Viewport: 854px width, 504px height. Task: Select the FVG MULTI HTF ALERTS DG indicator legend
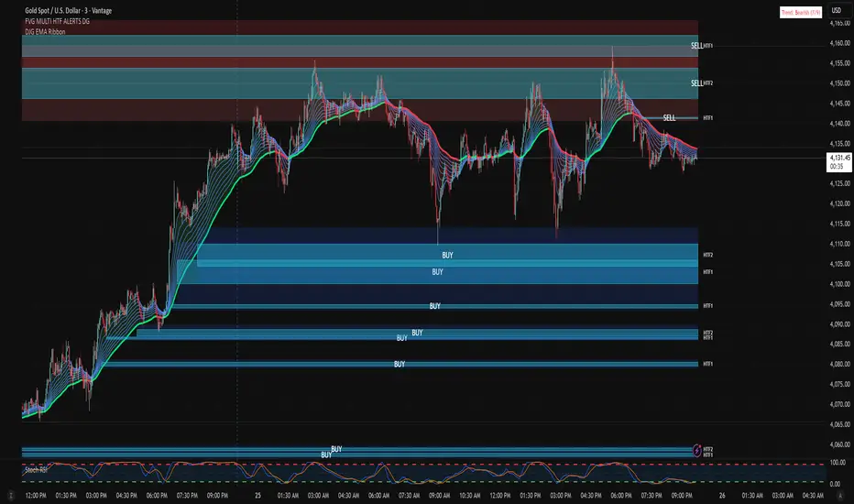[x=57, y=21]
